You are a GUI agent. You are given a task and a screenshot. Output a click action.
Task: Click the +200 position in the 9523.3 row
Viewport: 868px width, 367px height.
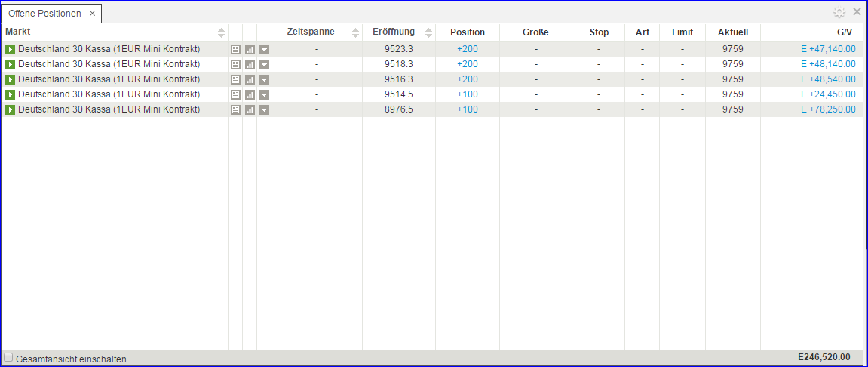(x=468, y=49)
